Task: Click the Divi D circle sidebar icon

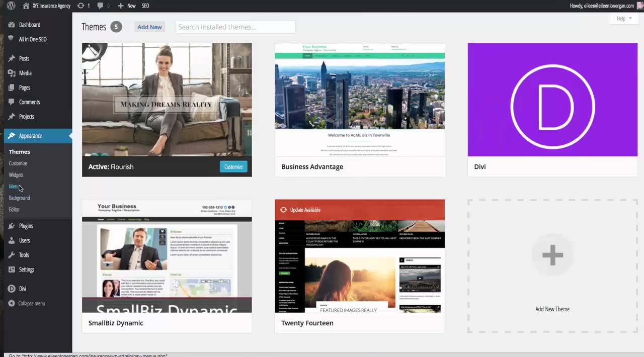Action: point(12,289)
